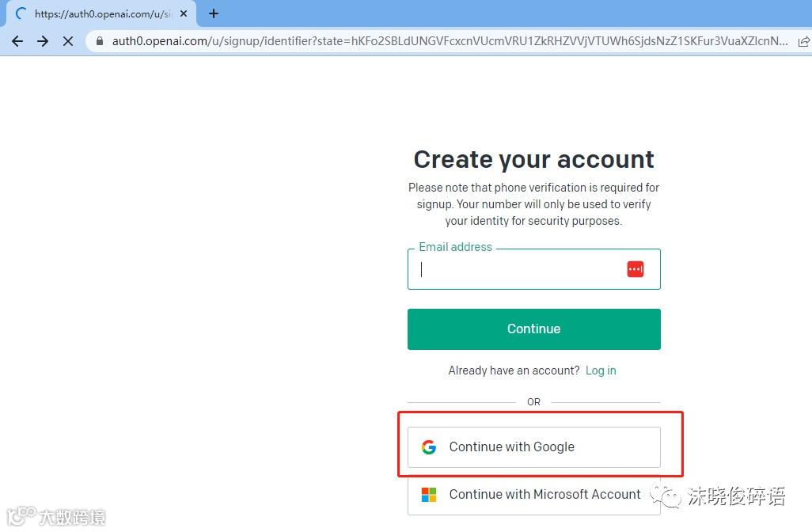Image resolution: width=812 pixels, height=532 pixels.
Task: Click the share icon in the address bar
Action: [x=804, y=41]
